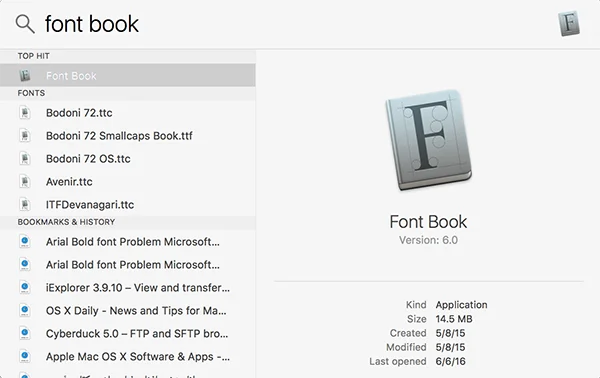Image resolution: width=600 pixels, height=378 pixels.
Task: Select the Bodoni 72 OS.ttc result
Action: (128, 159)
